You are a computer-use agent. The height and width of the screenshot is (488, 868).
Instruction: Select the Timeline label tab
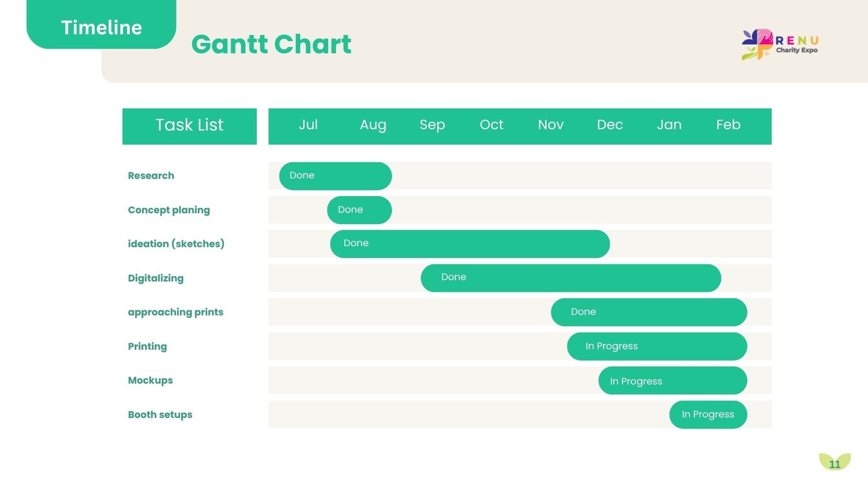101,25
